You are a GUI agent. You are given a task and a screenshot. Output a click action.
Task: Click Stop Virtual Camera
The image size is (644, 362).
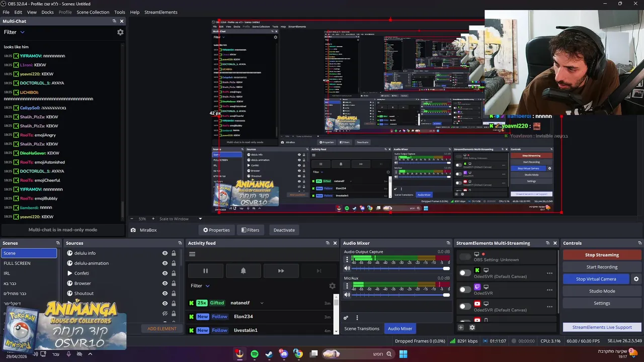coord(596,279)
